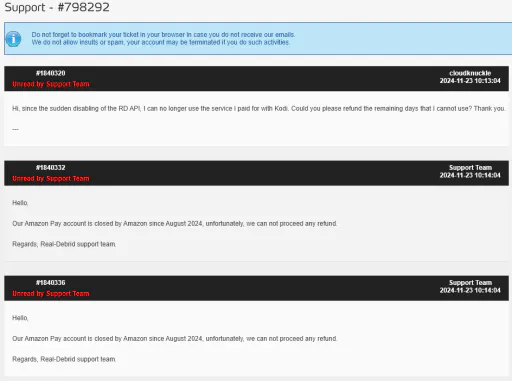Viewport: 512px width, 381px height.
Task: Click Hello greeting in message #1840336
Action: [20, 318]
